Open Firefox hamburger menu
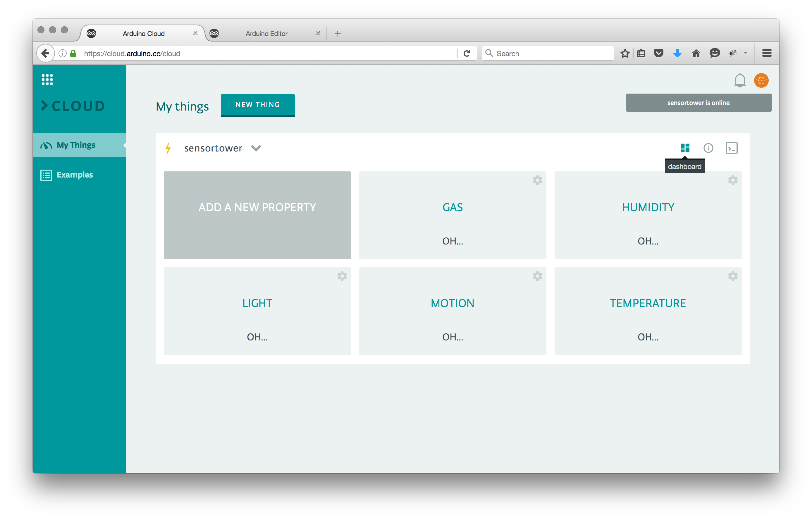Screen dimensions: 812x520 coord(766,53)
